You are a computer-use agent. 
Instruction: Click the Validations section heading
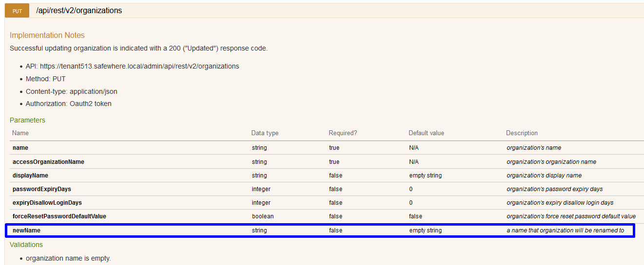tap(26, 245)
